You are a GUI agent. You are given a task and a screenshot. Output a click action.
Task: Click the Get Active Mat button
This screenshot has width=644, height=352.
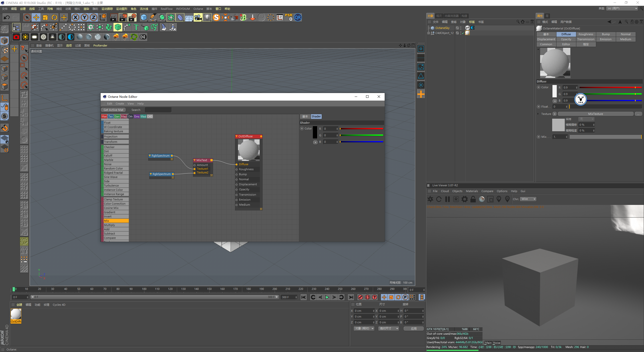click(113, 110)
